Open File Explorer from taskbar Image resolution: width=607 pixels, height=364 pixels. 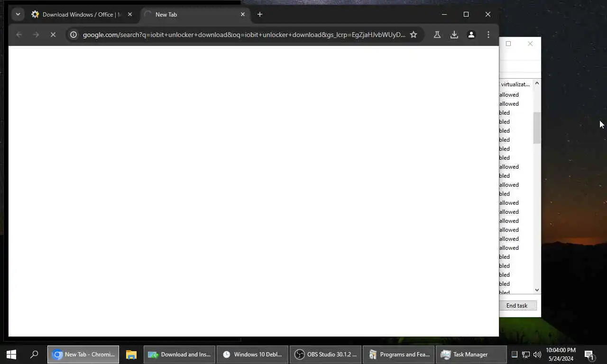131,355
